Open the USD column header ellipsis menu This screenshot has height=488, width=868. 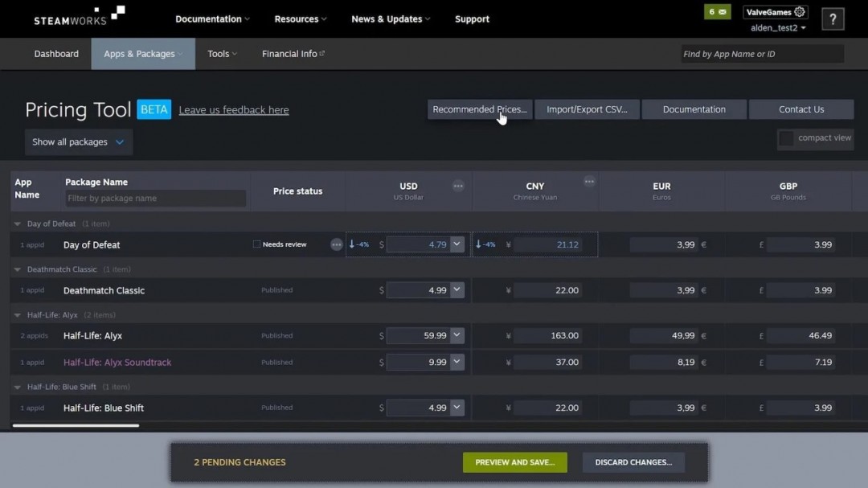(x=458, y=185)
